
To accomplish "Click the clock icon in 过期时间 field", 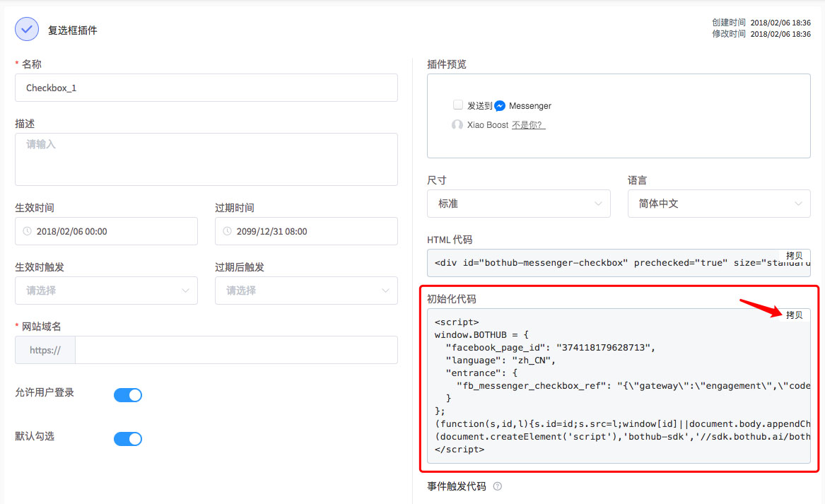I will (x=228, y=231).
